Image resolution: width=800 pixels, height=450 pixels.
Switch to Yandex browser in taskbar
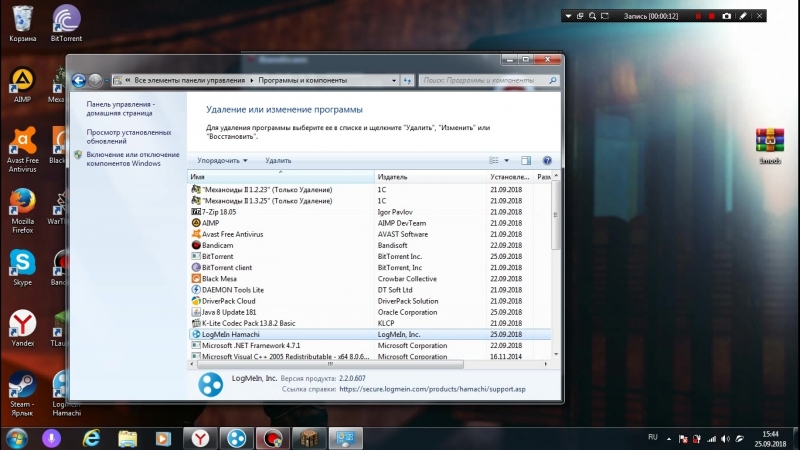[201, 438]
